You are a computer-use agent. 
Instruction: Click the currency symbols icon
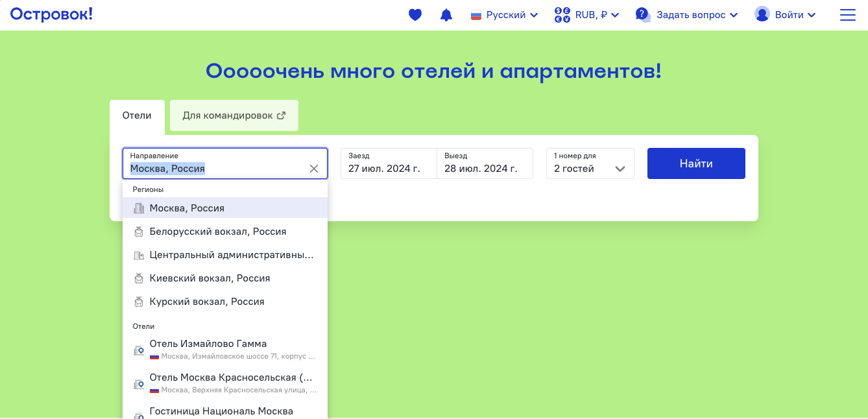(x=562, y=15)
